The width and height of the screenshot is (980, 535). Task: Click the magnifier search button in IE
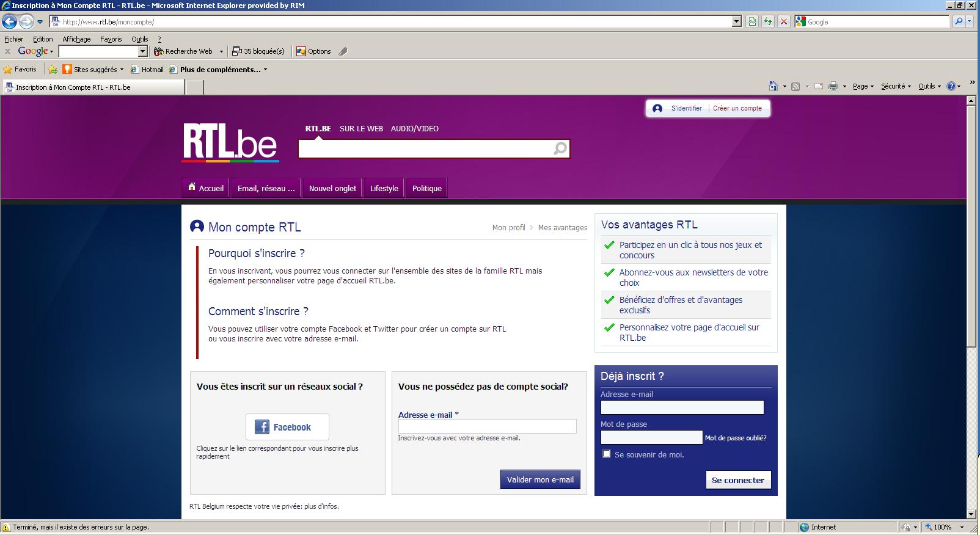pyautogui.click(x=959, y=21)
